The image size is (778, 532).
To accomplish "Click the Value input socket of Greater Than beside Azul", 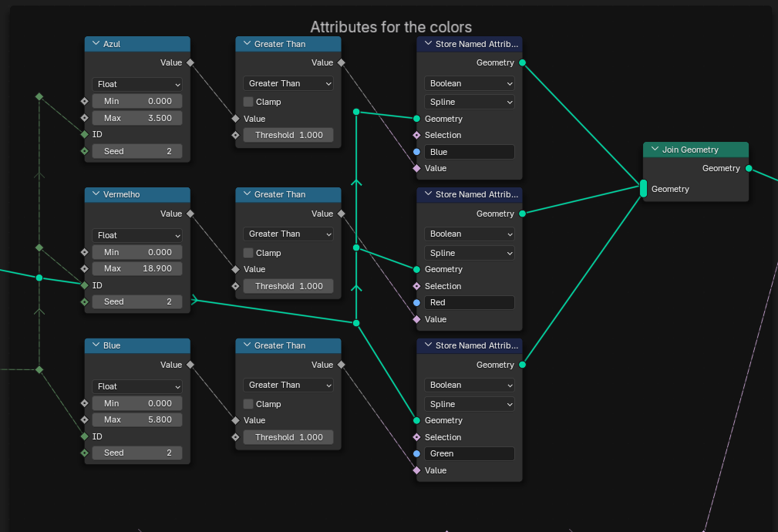I will pos(236,119).
